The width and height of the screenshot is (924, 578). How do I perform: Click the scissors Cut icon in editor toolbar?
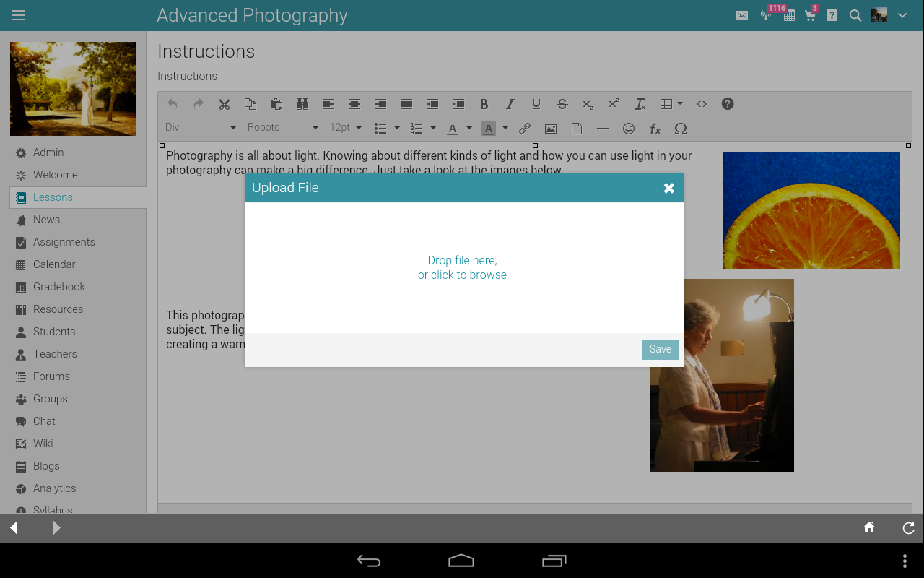225,104
